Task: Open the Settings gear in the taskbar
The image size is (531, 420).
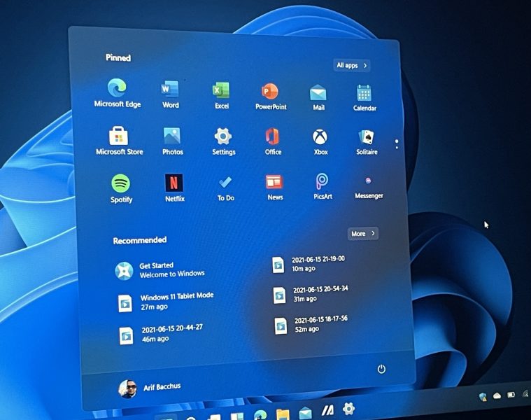Action: (348, 409)
